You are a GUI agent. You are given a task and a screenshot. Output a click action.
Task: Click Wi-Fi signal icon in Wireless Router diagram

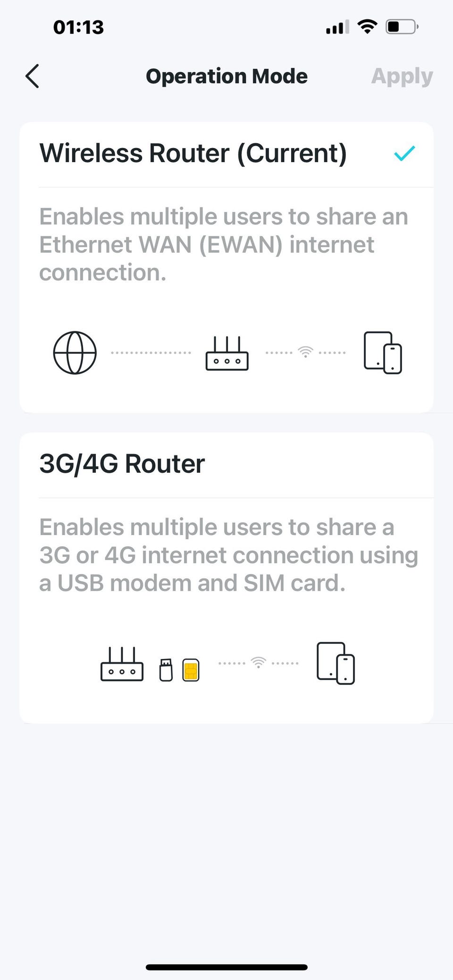pos(305,352)
